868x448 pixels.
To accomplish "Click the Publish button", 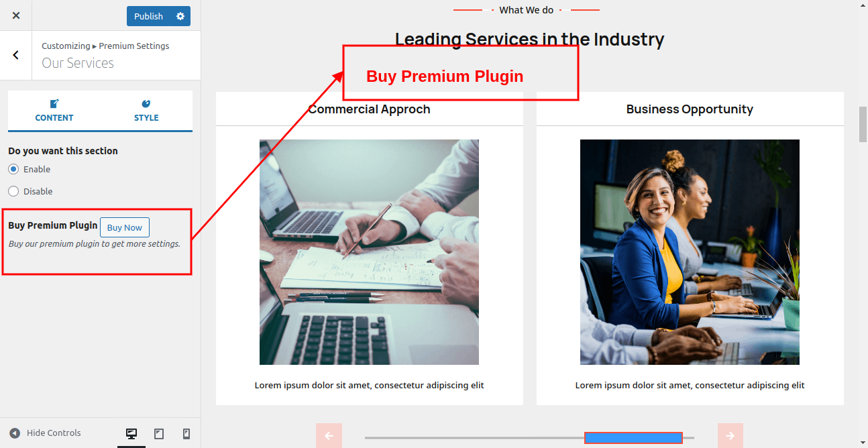I will pyautogui.click(x=148, y=16).
